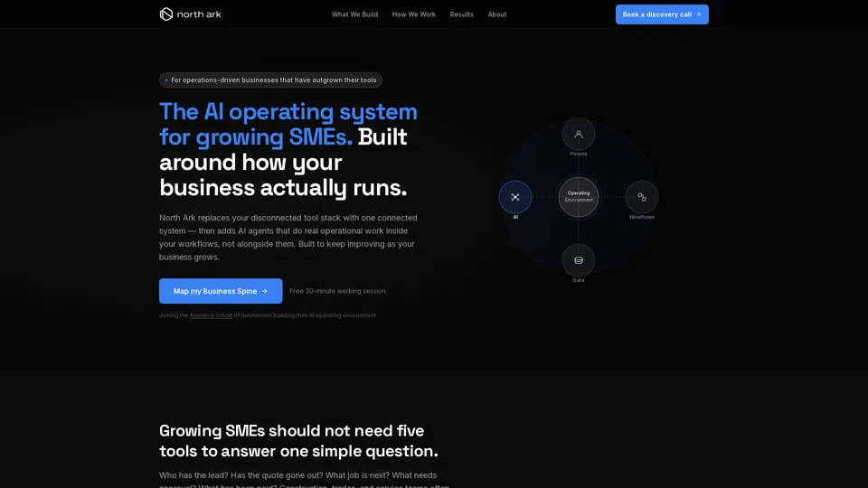Click the 'People' label under the diagram node
The image size is (868, 488).
(578, 154)
